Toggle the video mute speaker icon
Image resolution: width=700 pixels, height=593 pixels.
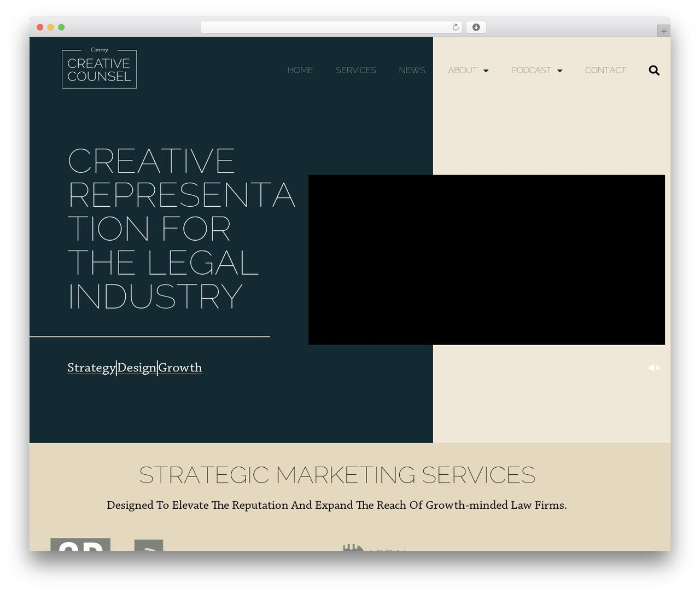tap(654, 368)
